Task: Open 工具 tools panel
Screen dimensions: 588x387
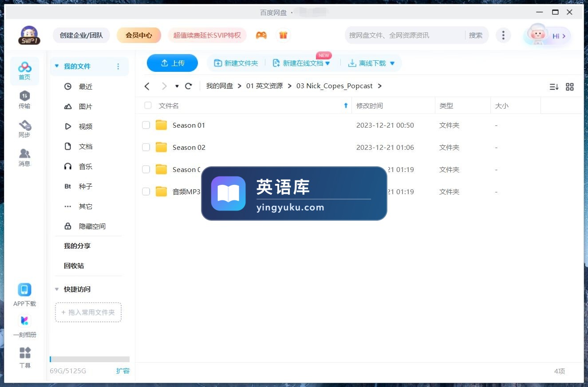Action: [x=25, y=358]
